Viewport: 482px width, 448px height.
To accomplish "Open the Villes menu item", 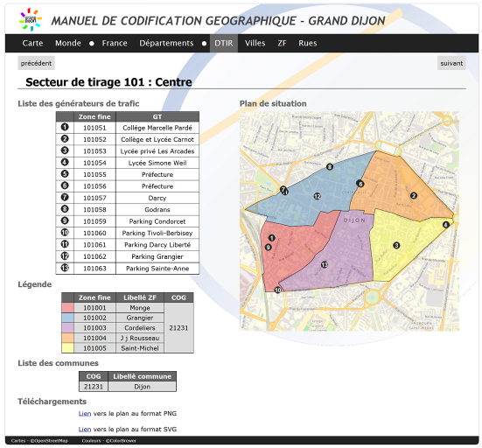I will point(255,43).
